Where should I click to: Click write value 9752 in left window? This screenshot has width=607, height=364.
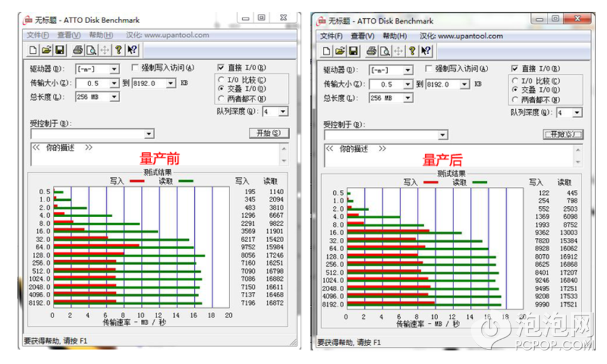pos(248,247)
